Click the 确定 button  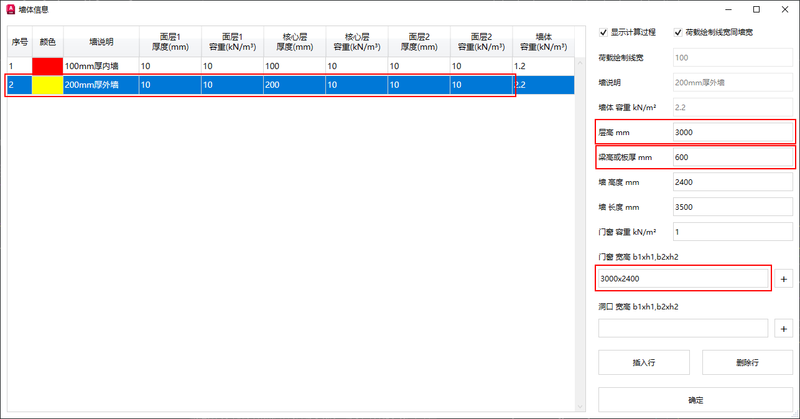[x=695, y=400]
